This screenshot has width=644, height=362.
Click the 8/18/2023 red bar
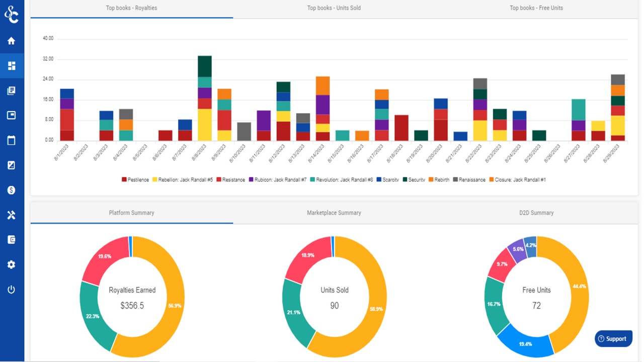click(x=401, y=128)
